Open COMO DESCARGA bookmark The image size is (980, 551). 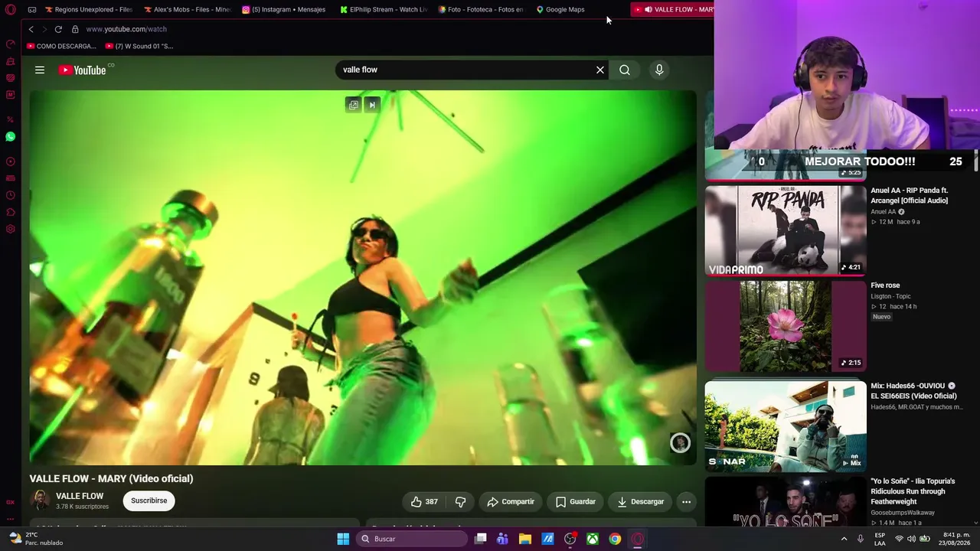(61, 46)
